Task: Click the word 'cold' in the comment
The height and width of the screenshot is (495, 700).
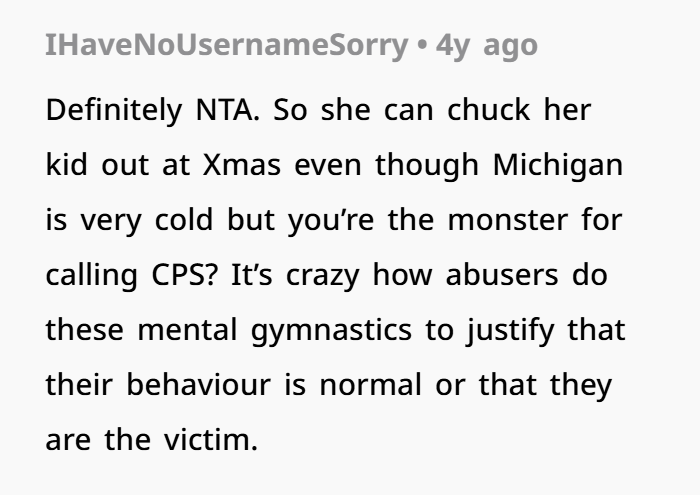Action: click(x=183, y=220)
